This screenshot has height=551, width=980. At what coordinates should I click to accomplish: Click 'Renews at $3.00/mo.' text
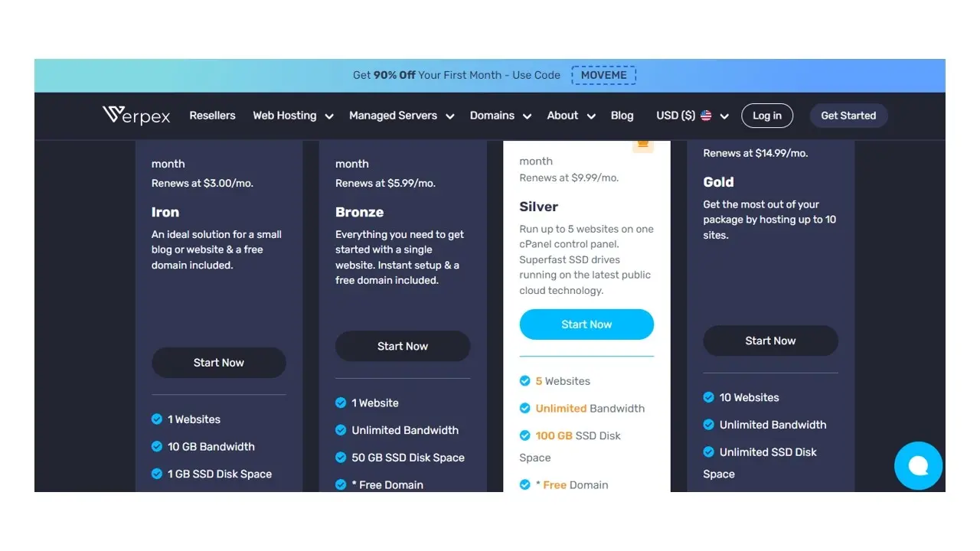[x=202, y=184]
